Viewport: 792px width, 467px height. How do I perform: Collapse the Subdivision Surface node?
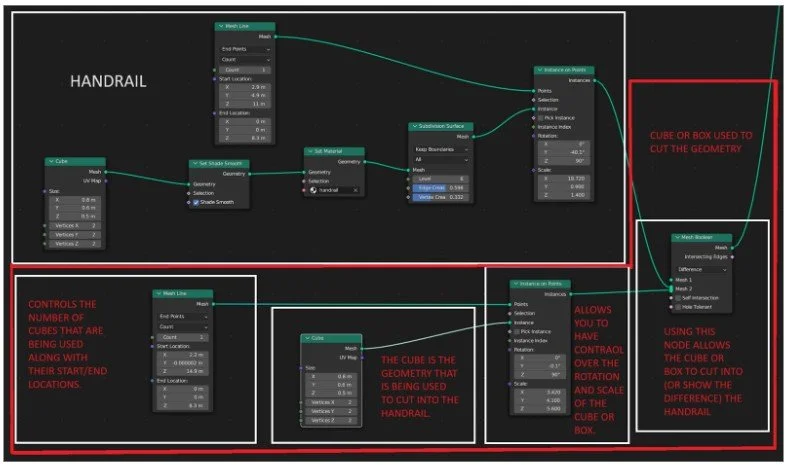[415, 126]
